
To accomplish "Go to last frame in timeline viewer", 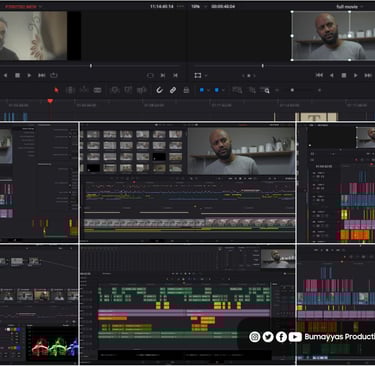I will coord(368,76).
